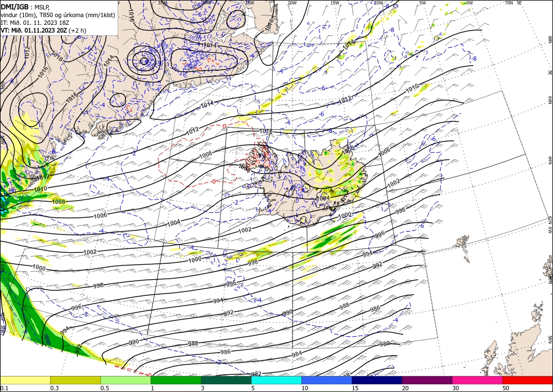The width and height of the screenshot is (553, 392).
Task: Click the '58N' latitude label on right edge
Action: click(550, 339)
